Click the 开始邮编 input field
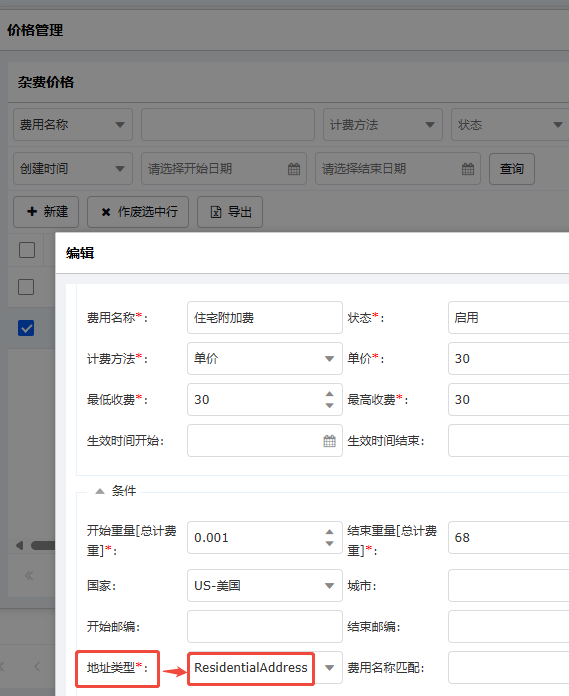 pyautogui.click(x=265, y=626)
